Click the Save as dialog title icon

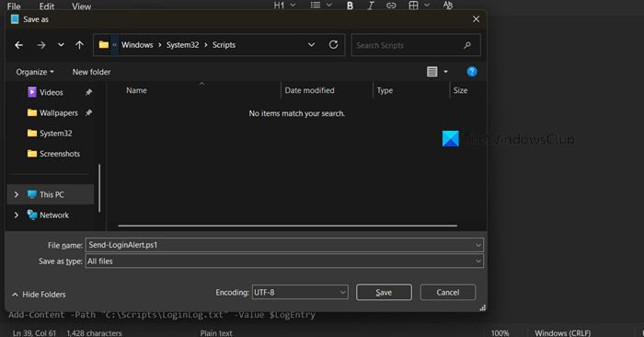tap(15, 19)
